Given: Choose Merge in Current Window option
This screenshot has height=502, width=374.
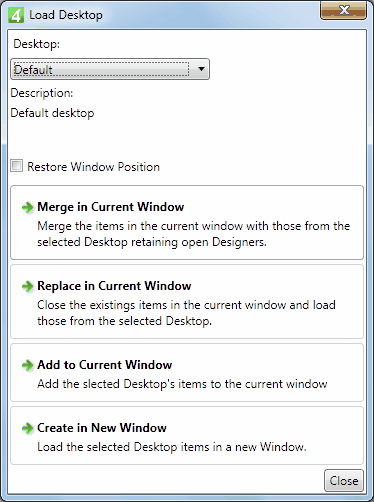Looking at the screenshot, I should pyautogui.click(x=187, y=222).
